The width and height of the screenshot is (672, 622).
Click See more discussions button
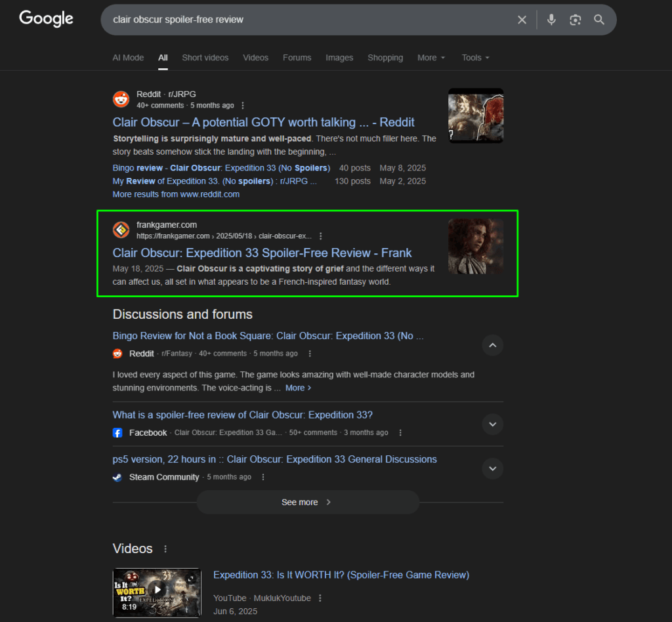pos(307,502)
